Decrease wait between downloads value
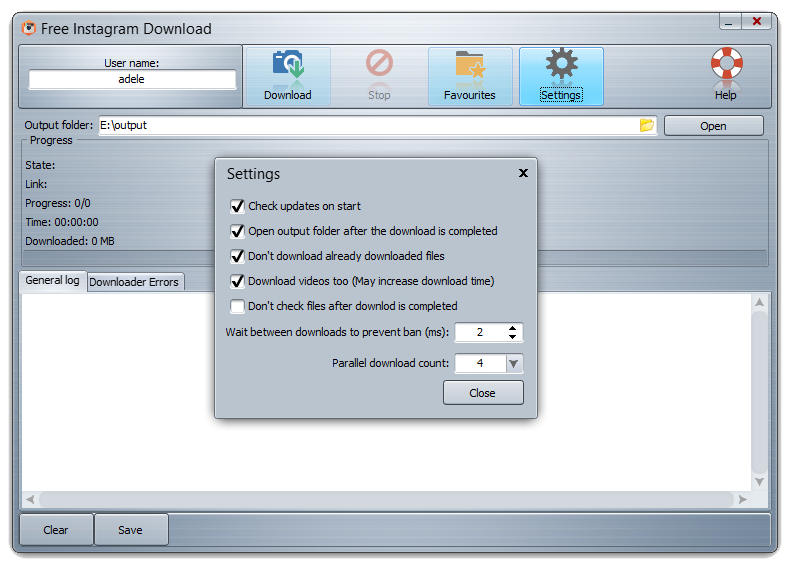 click(512, 337)
